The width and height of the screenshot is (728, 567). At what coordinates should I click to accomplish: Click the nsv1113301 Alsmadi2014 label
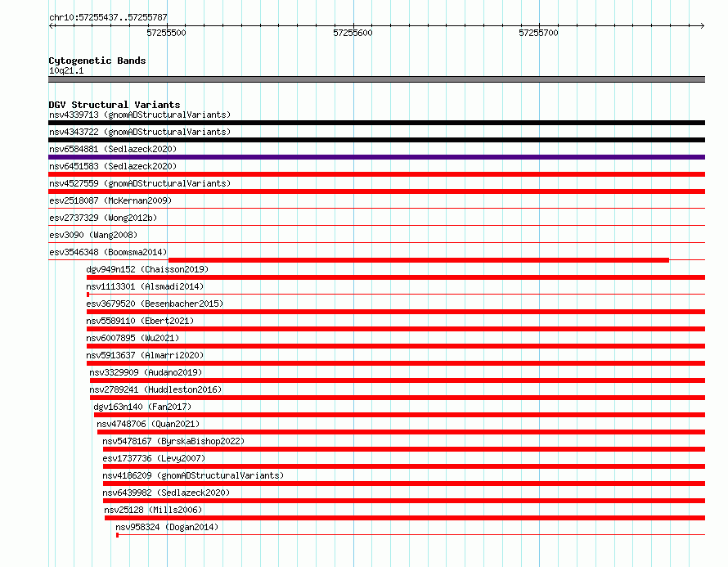(145, 286)
